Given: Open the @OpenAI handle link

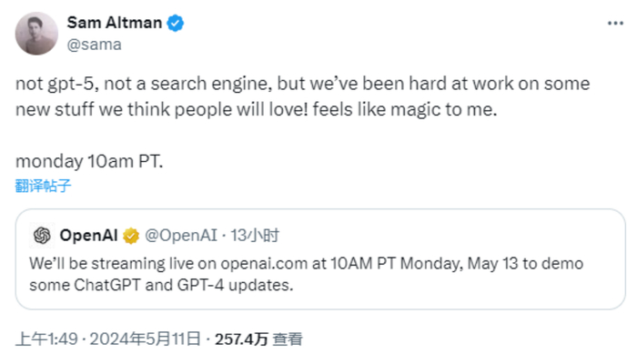Looking at the screenshot, I should (181, 236).
